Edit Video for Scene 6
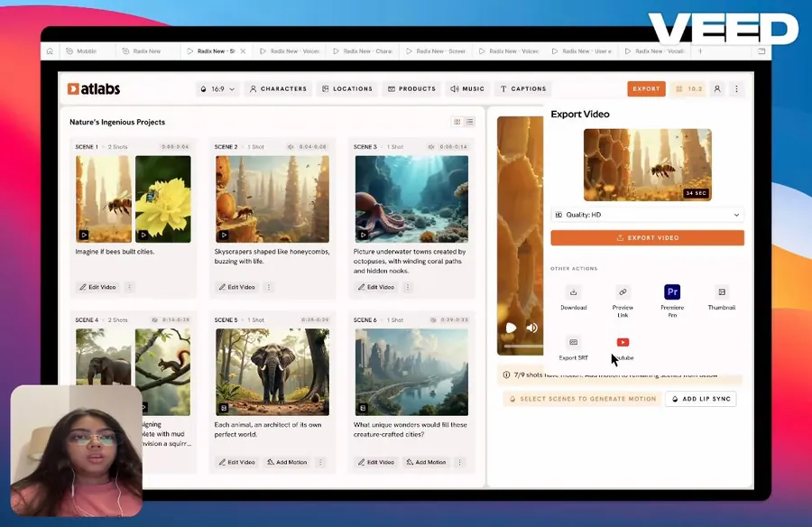 (x=376, y=462)
